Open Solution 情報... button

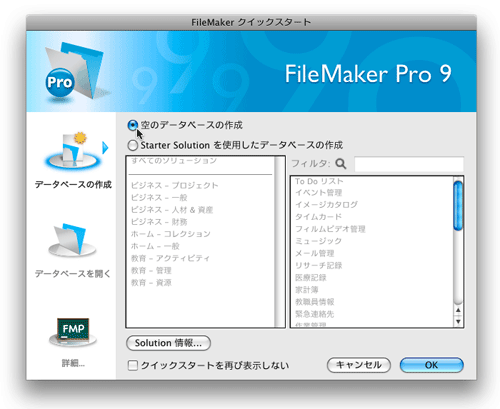[168, 343]
